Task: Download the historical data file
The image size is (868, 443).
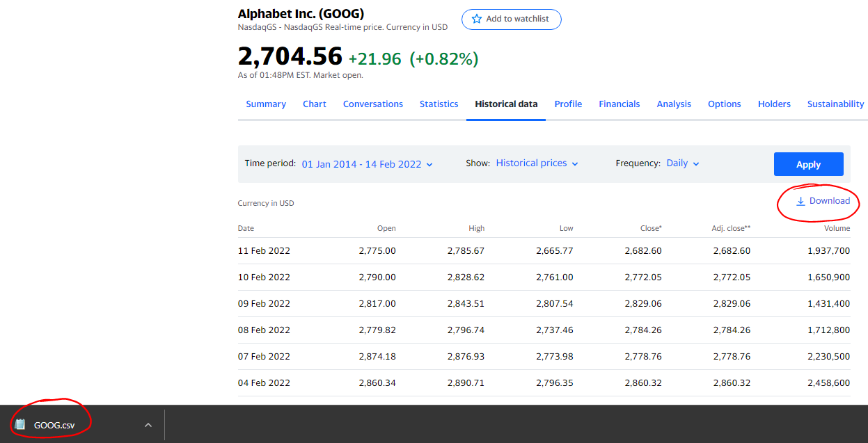Action: (823, 201)
